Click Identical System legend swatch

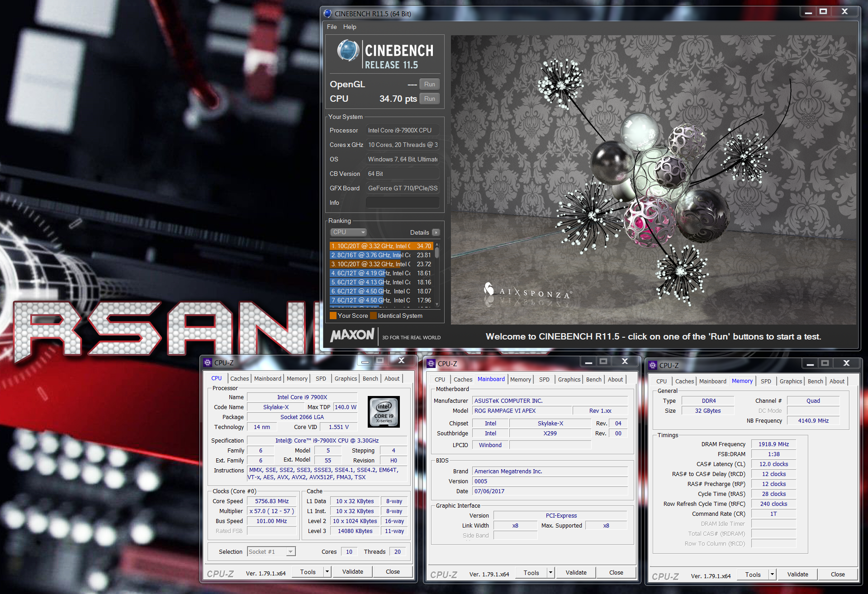(373, 316)
